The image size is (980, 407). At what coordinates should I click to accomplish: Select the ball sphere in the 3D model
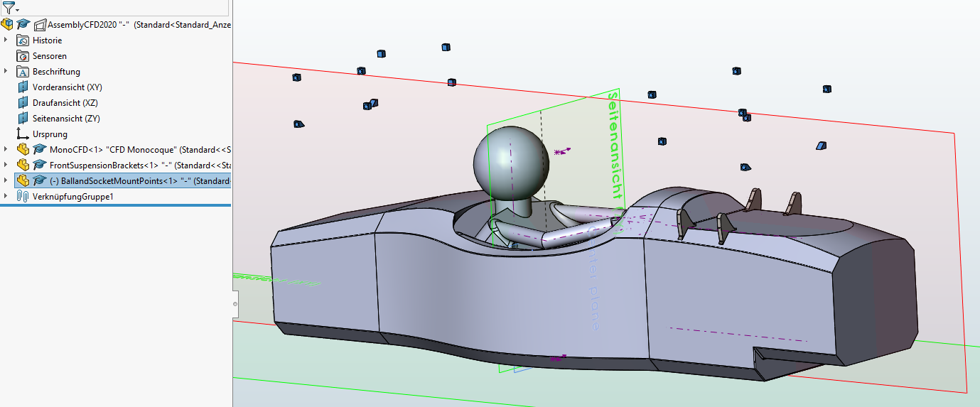tap(512, 163)
